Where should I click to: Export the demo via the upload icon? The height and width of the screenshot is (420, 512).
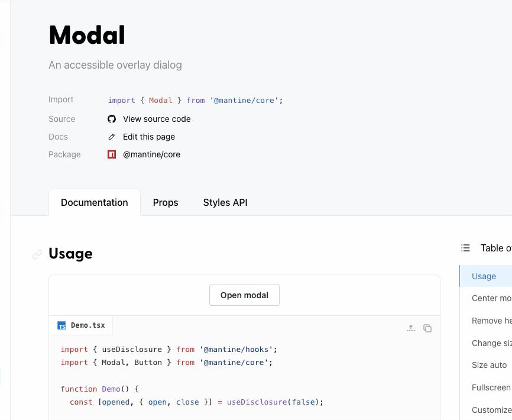tap(411, 328)
